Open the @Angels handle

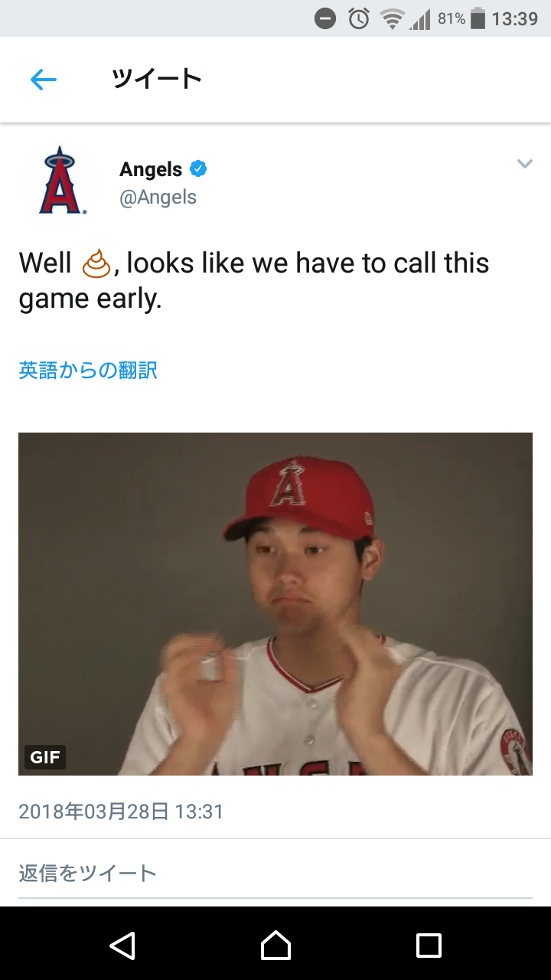pyautogui.click(x=158, y=198)
